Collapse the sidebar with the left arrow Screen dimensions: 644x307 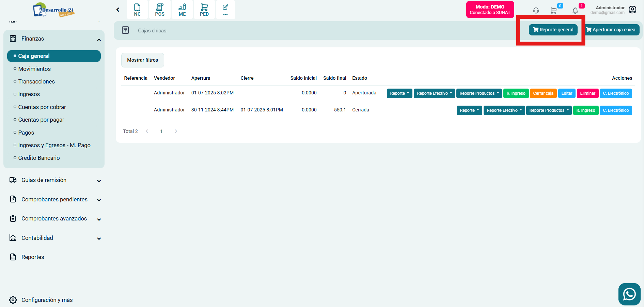point(118,10)
